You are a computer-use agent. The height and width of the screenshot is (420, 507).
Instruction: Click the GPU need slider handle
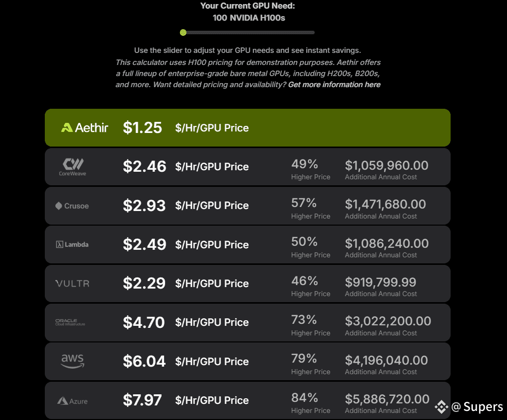[183, 32]
